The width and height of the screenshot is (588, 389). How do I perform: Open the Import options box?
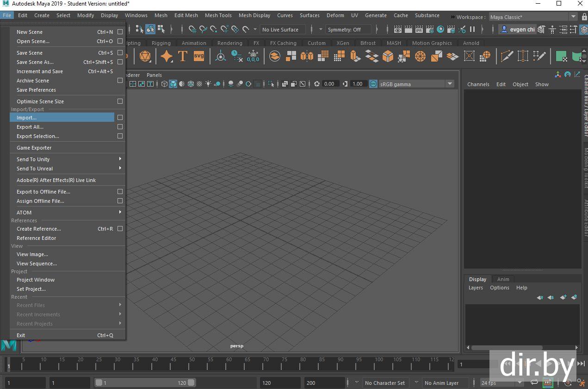[x=120, y=118]
